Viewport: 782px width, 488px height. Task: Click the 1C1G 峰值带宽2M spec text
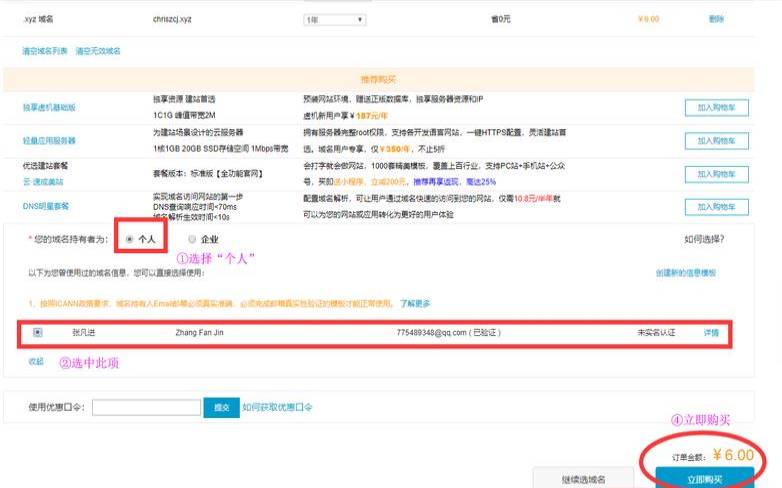[184, 115]
